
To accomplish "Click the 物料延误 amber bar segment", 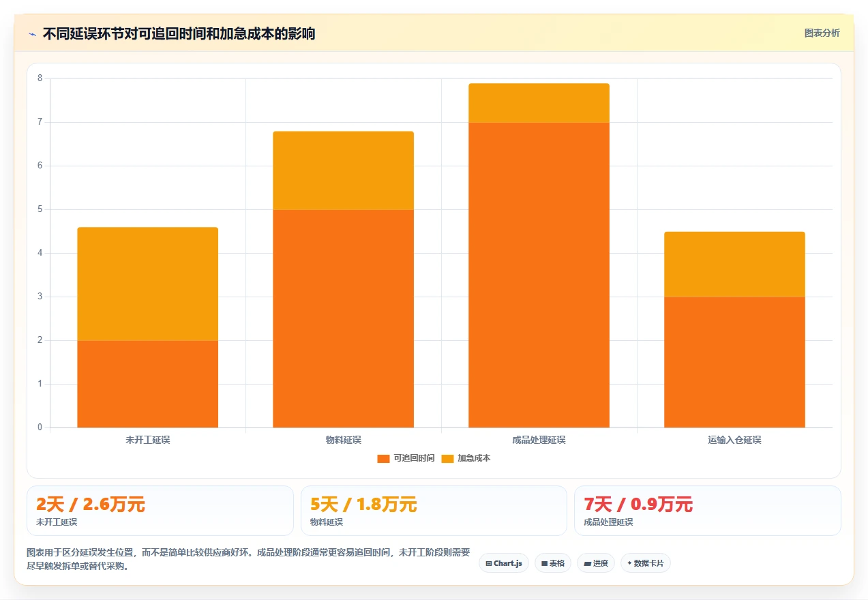I will [344, 170].
